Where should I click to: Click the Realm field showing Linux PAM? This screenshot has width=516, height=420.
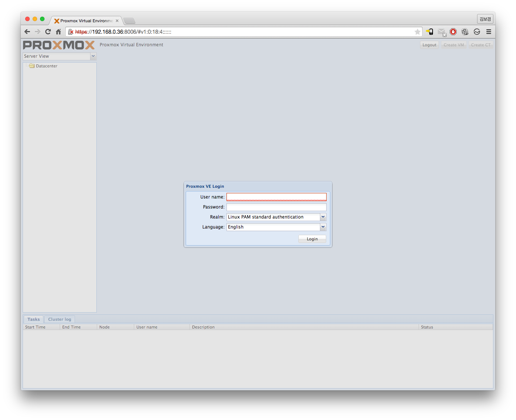click(273, 217)
